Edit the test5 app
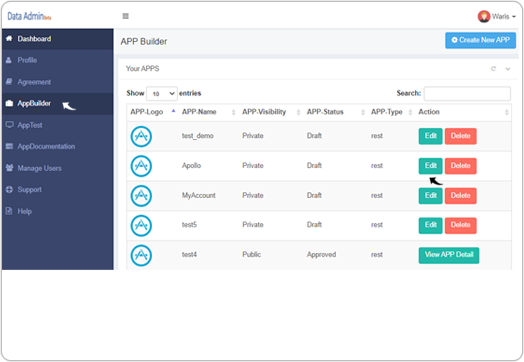Screen dimensions: 524x362 [430, 225]
